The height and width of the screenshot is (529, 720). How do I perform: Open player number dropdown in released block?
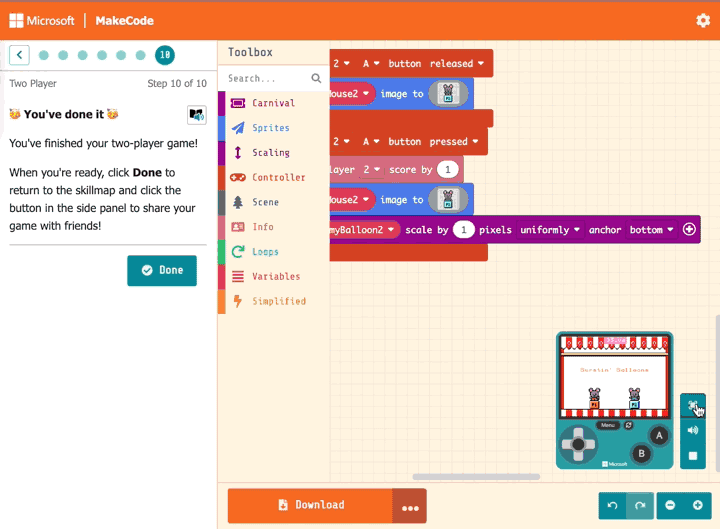pyautogui.click(x=341, y=63)
